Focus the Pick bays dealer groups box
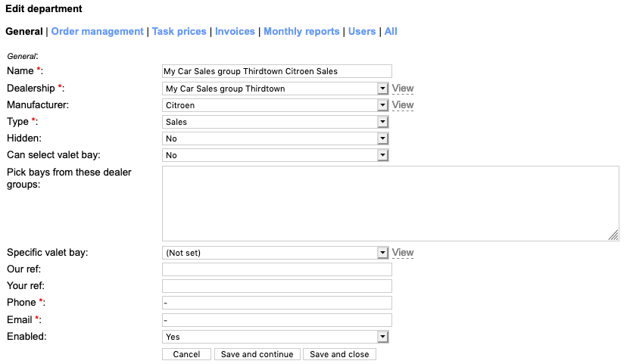This screenshot has height=364, width=630. point(390,204)
